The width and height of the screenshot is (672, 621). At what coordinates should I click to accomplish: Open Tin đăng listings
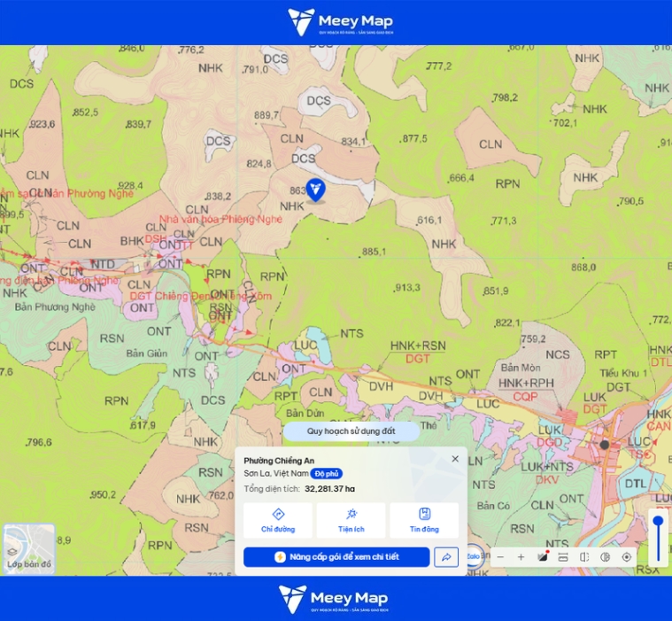pos(424,520)
